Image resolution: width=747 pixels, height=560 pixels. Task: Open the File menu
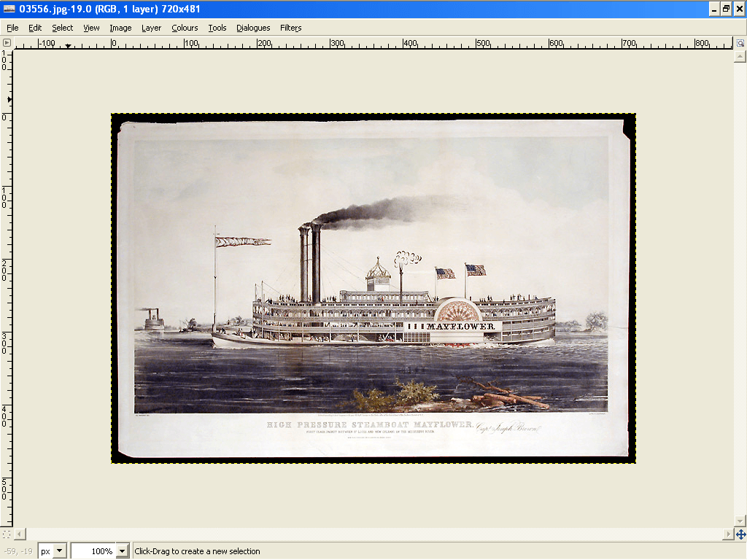[12, 28]
